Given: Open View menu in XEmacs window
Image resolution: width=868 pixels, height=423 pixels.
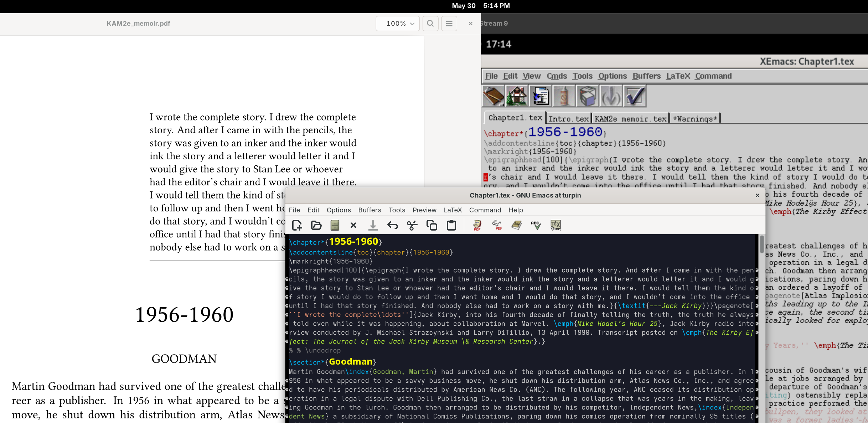Looking at the screenshot, I should pyautogui.click(x=532, y=76).
